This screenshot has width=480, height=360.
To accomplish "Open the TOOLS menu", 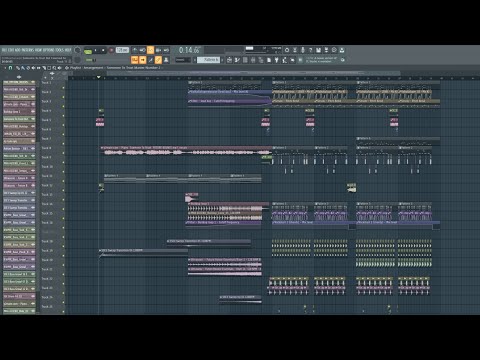I will (59, 50).
